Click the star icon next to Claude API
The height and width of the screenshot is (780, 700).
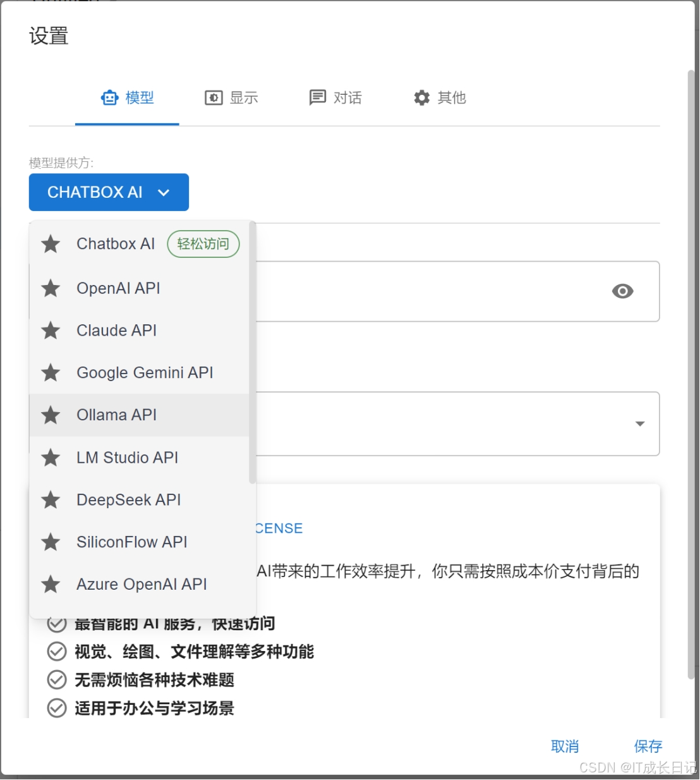(51, 331)
